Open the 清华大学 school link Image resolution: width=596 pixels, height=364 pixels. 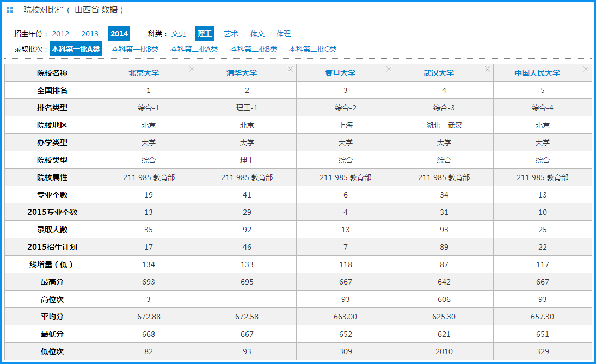point(242,73)
